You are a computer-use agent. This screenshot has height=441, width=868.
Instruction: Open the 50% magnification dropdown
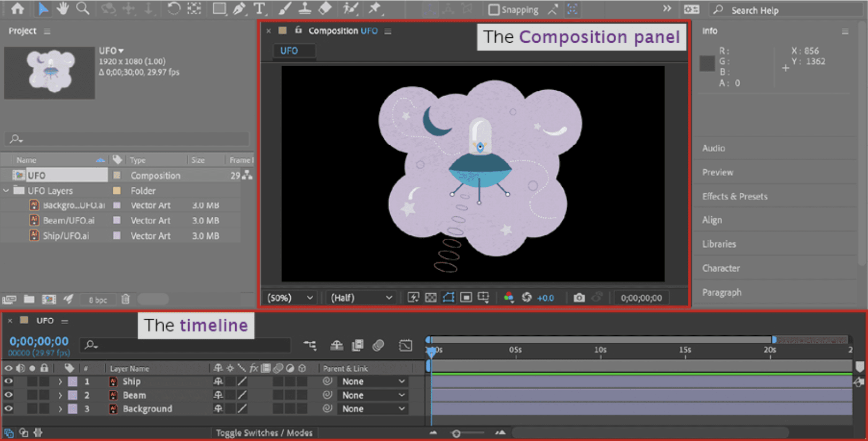(290, 298)
